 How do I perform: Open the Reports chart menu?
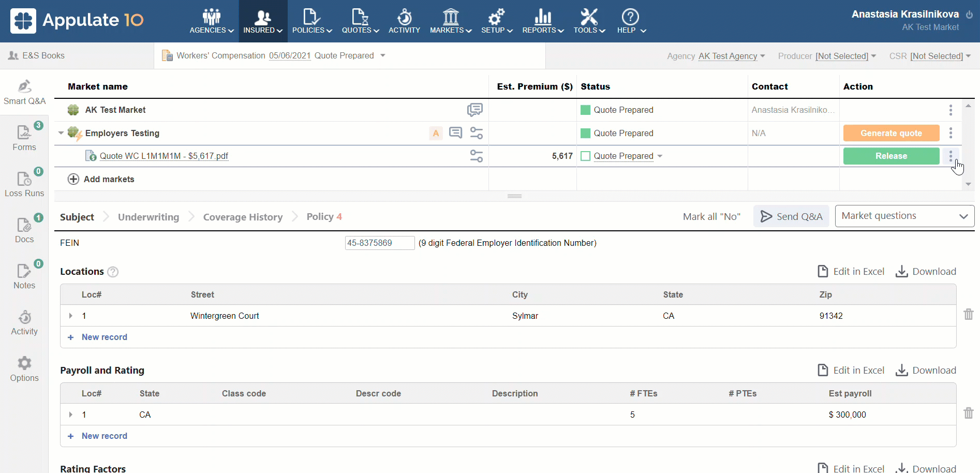pyautogui.click(x=543, y=21)
